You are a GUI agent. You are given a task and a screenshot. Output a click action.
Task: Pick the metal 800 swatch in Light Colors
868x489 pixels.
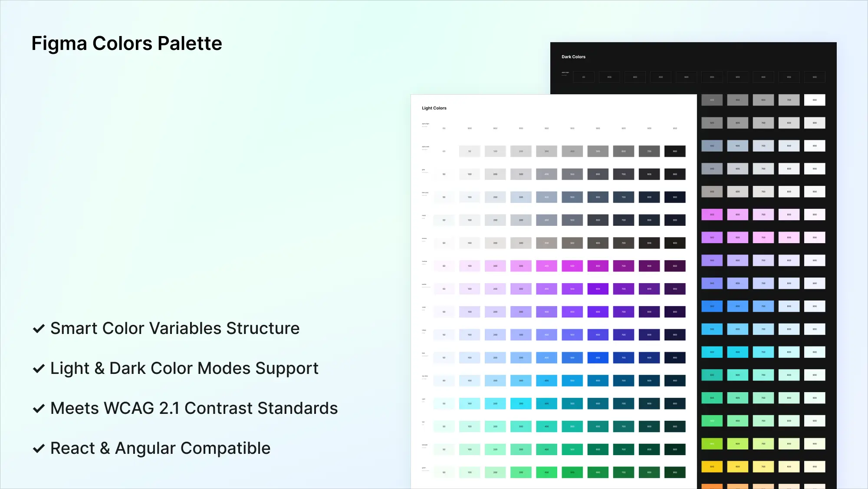pos(649,220)
